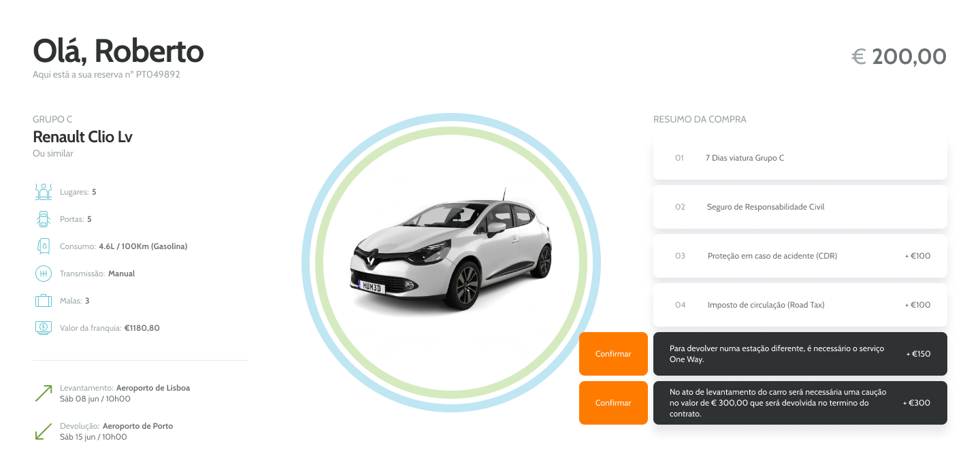
Task: Click the € 200,00 total price
Action: coord(899,56)
